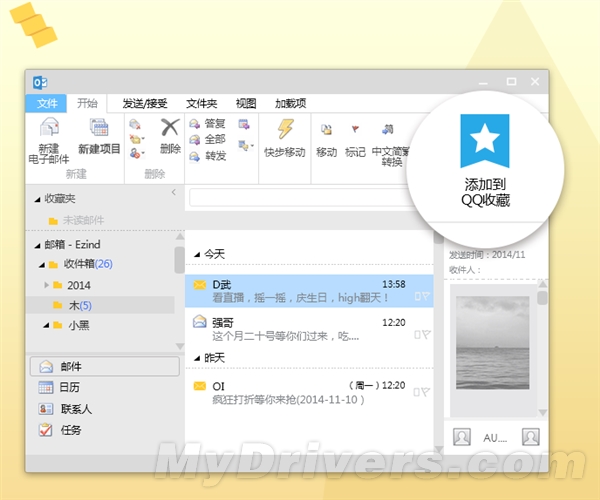Open the 日历 calendar view
This screenshot has height=500, width=600.
tap(59, 388)
